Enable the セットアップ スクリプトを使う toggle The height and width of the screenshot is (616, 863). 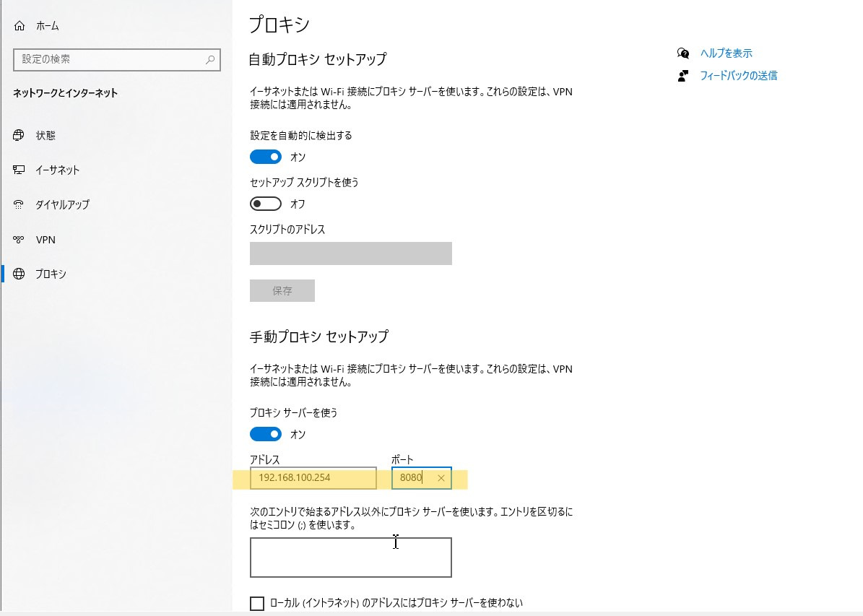(266, 204)
